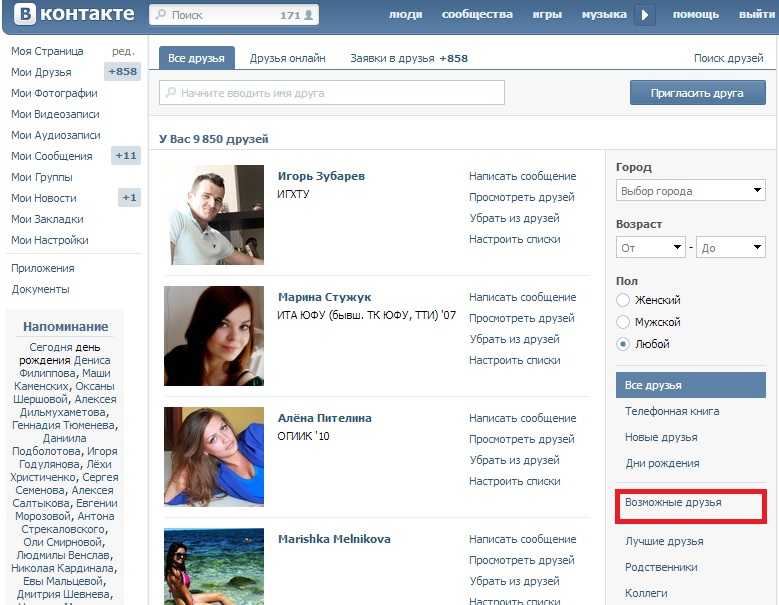Screen dimensions: 779x605
Task: Open Телефонная книга list
Action: point(672,411)
